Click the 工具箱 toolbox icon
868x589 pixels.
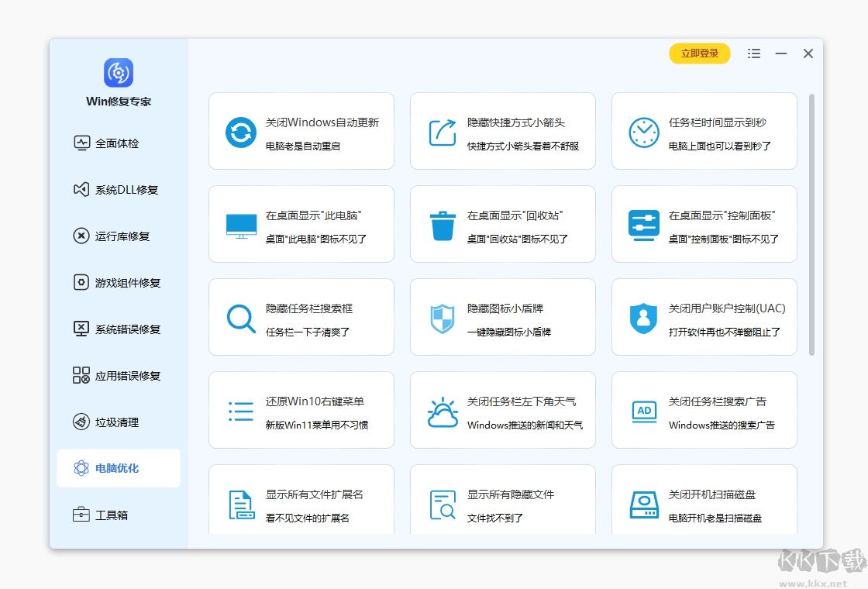point(81,514)
